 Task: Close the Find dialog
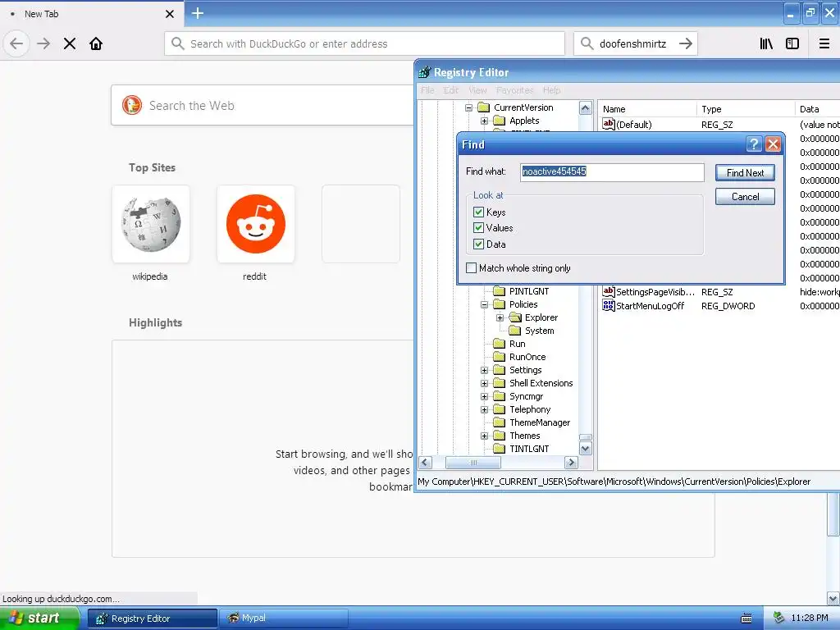pyautogui.click(x=773, y=144)
